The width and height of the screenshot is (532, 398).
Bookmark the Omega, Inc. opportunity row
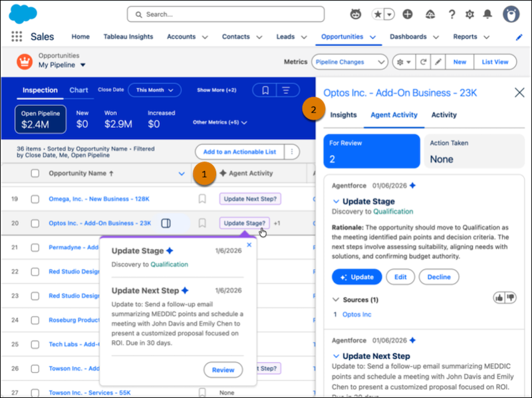pos(202,199)
